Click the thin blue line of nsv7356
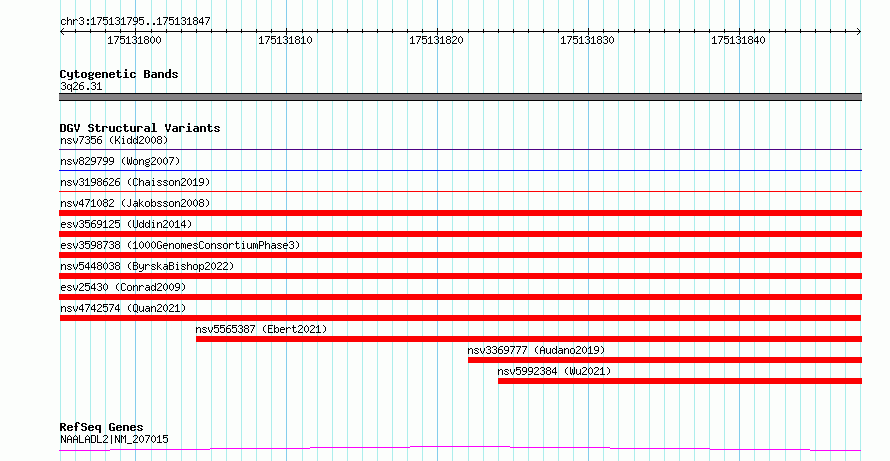 460,150
